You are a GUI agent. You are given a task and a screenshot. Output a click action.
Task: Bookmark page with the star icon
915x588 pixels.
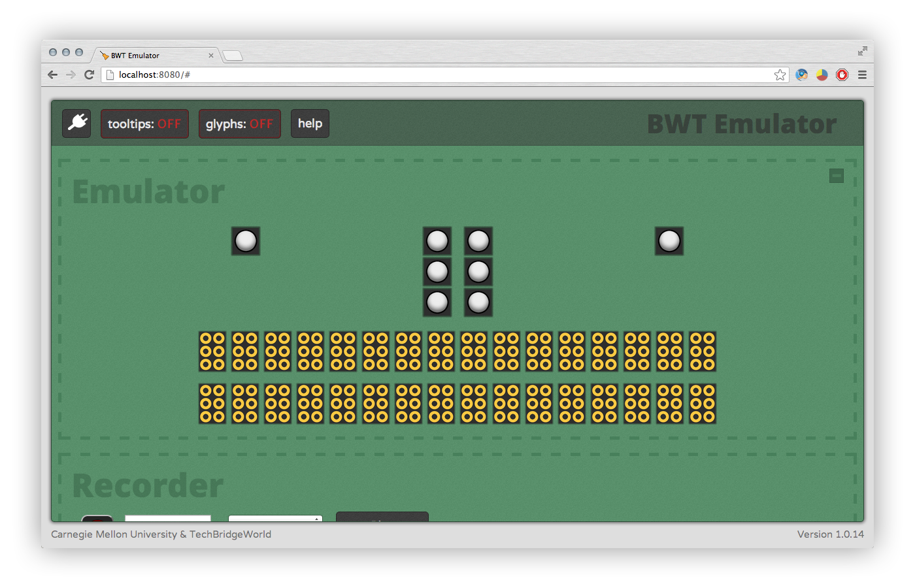pos(780,75)
